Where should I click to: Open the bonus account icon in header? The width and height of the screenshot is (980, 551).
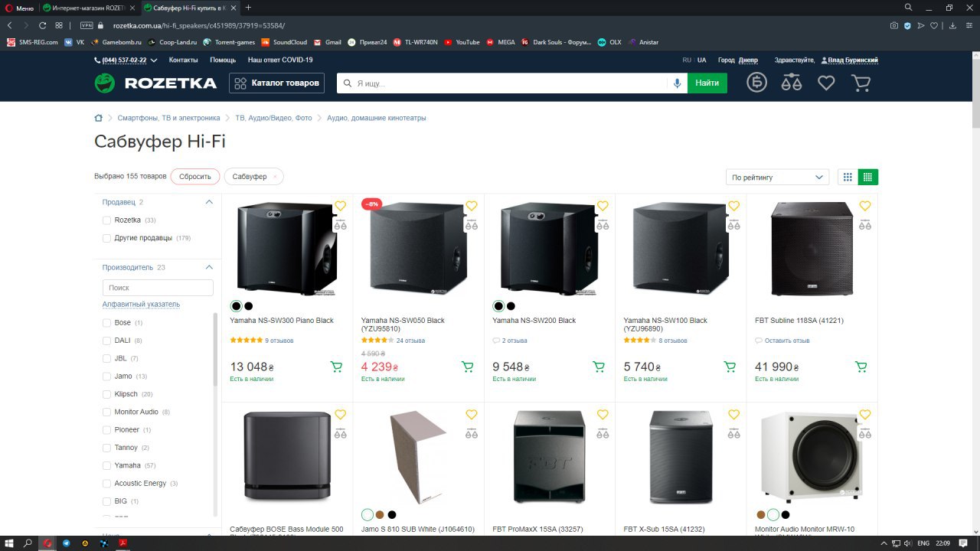pyautogui.click(x=757, y=83)
